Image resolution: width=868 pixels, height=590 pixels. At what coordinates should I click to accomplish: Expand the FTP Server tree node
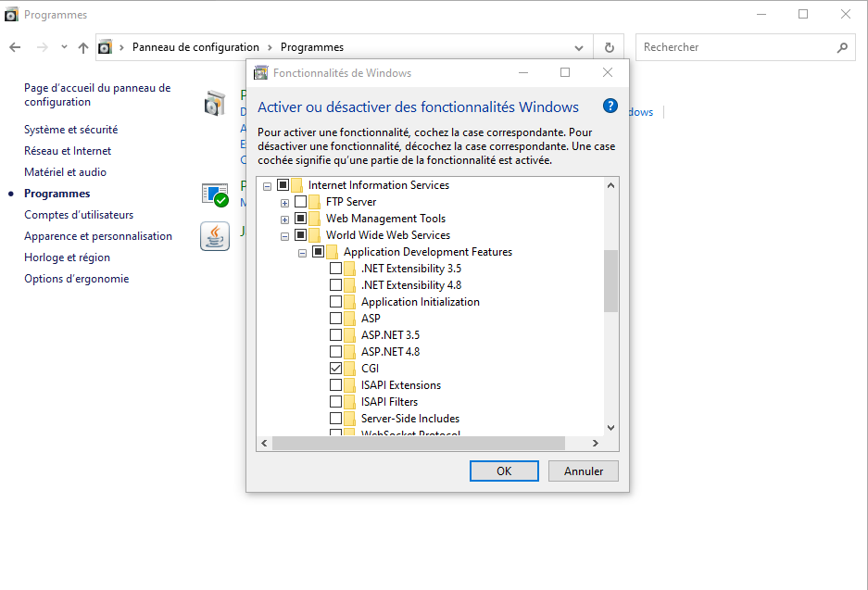click(284, 202)
